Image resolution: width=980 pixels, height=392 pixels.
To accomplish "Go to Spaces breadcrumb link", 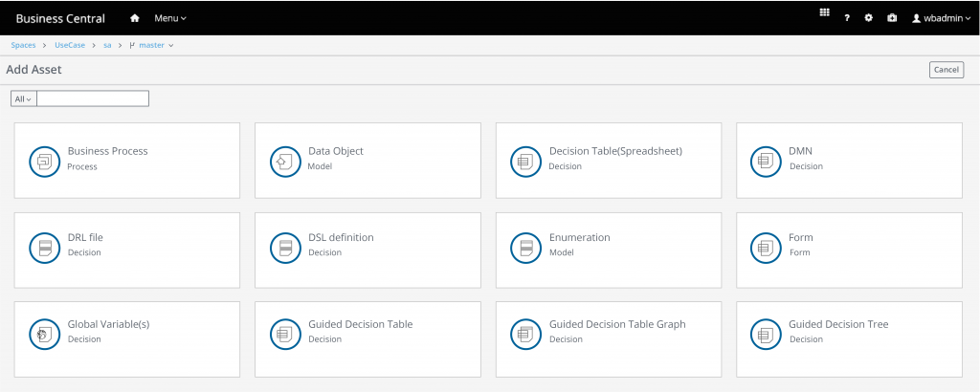I will 23,45.
